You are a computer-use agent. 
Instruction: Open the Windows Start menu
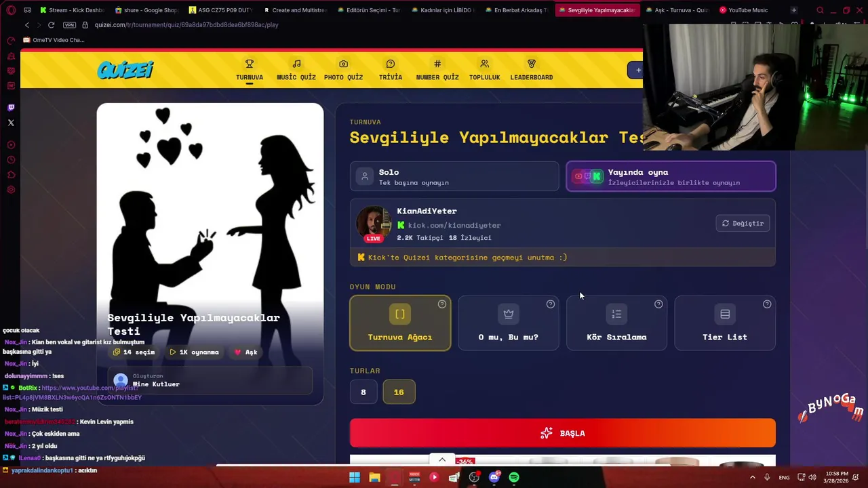[355, 477]
